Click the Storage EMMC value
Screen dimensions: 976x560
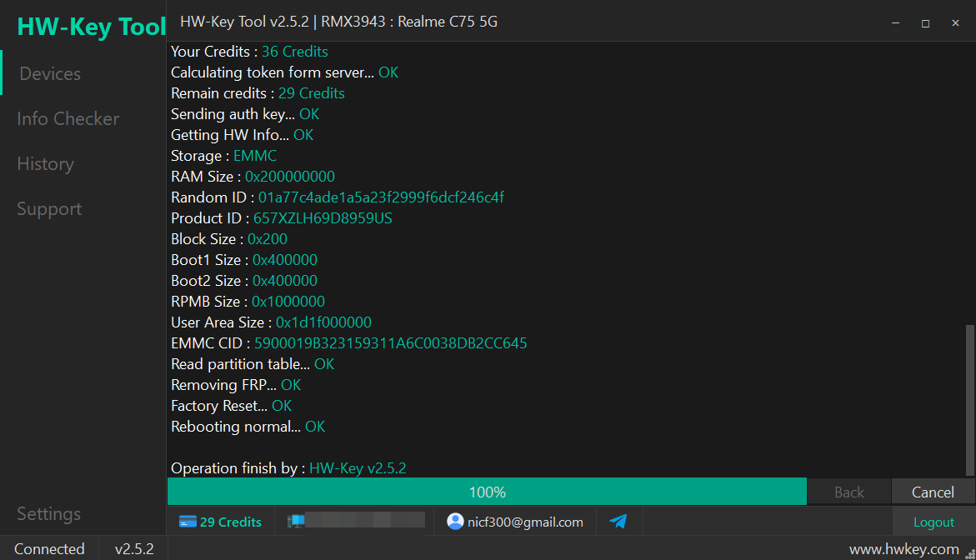tap(254, 156)
